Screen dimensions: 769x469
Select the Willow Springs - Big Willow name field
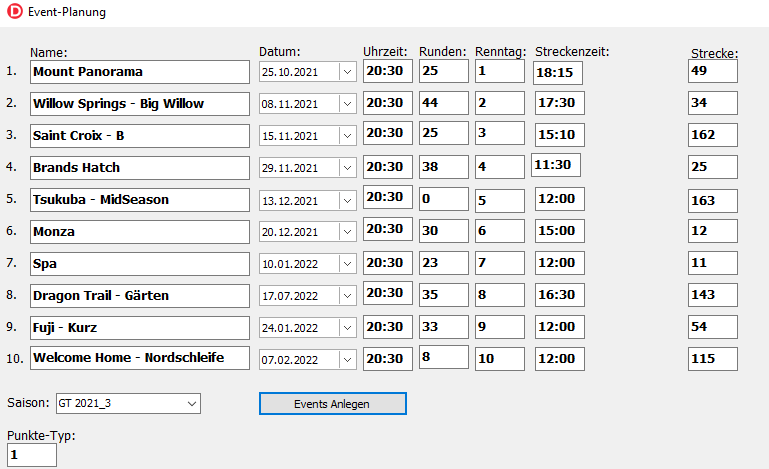(x=139, y=104)
